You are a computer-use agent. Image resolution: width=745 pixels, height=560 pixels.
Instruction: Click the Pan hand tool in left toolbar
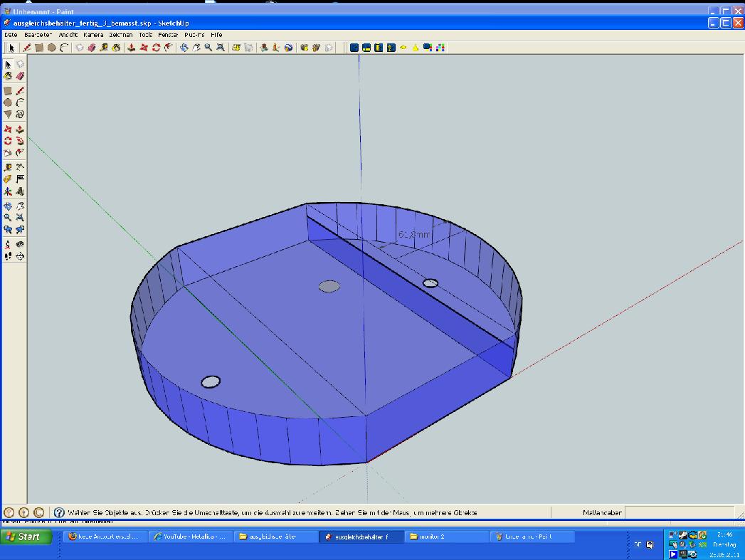click(20, 206)
